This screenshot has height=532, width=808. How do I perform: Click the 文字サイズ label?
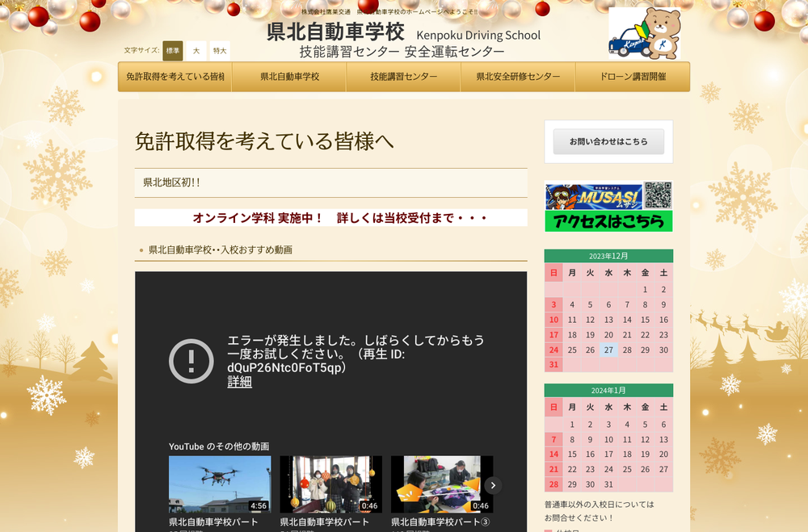(141, 50)
